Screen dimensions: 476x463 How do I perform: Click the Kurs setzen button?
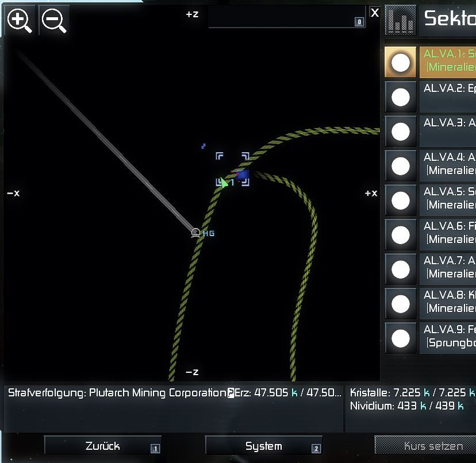pyautogui.click(x=425, y=446)
